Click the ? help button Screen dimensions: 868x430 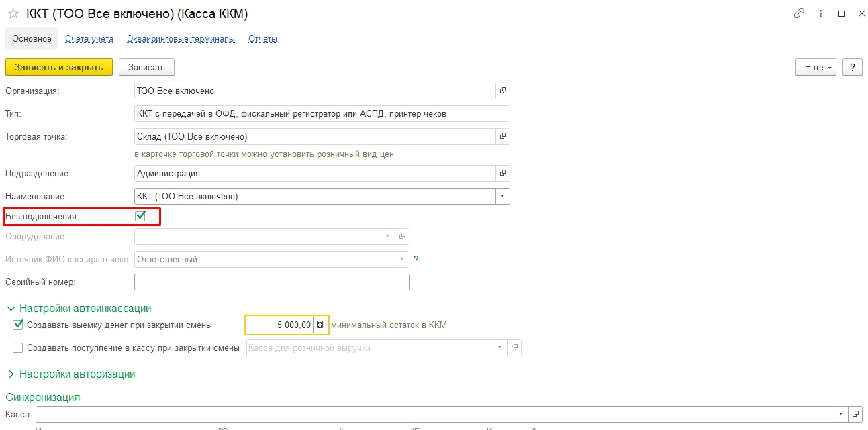(852, 67)
